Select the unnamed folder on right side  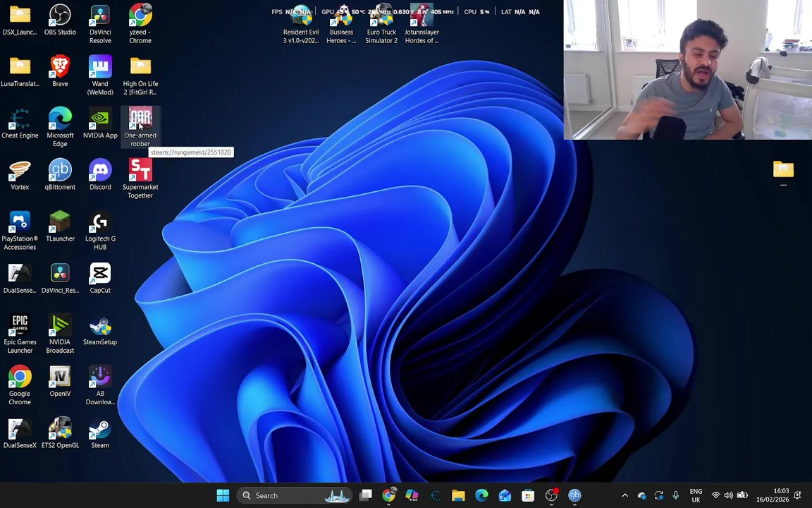pos(783,173)
